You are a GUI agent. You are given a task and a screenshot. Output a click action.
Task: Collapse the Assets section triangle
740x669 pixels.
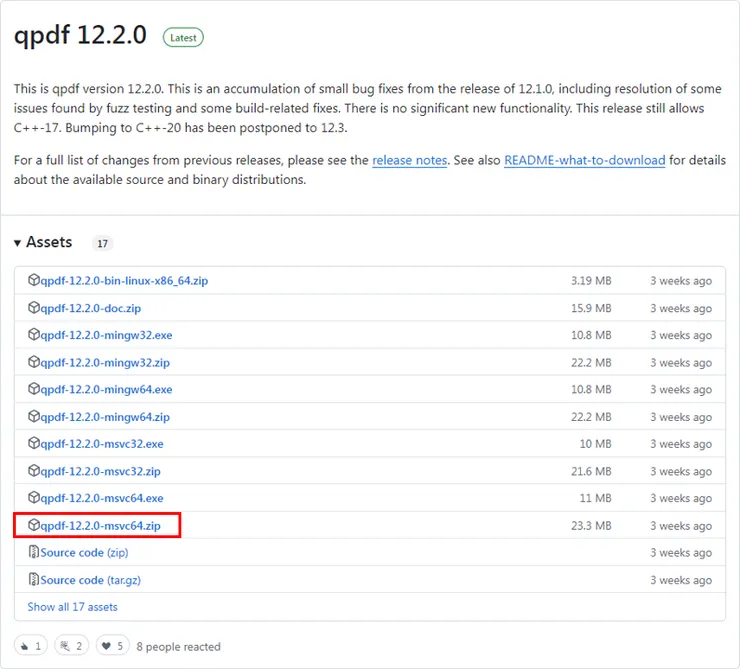pos(17,243)
